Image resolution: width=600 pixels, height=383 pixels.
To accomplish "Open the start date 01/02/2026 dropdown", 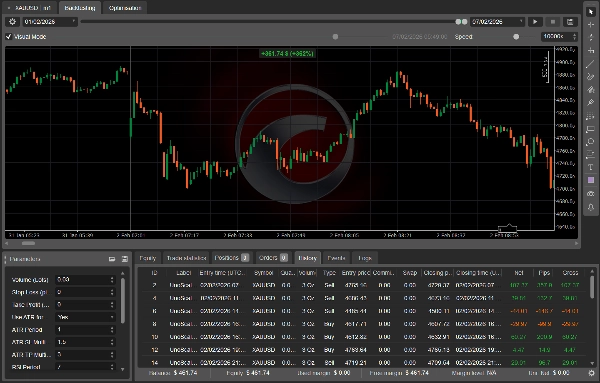I will pos(50,22).
